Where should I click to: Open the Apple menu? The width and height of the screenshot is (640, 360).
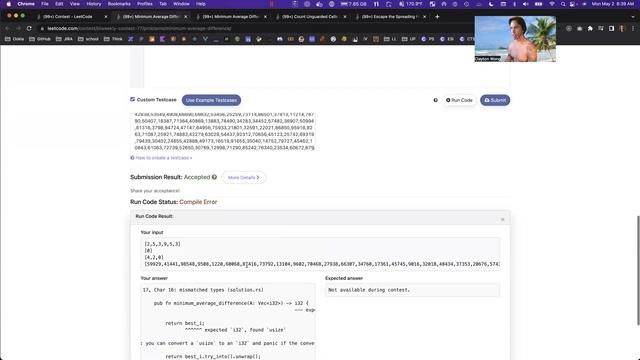(8, 4)
